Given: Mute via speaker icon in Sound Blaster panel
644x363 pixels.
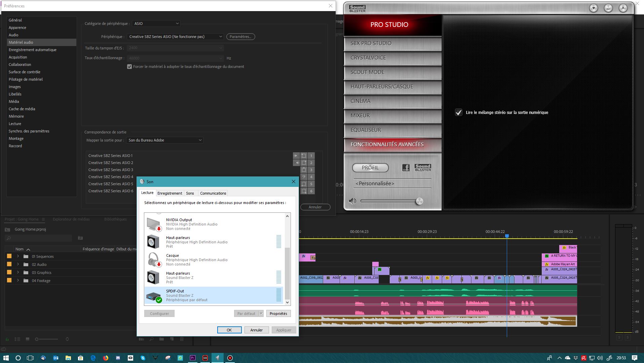Looking at the screenshot, I should (352, 201).
